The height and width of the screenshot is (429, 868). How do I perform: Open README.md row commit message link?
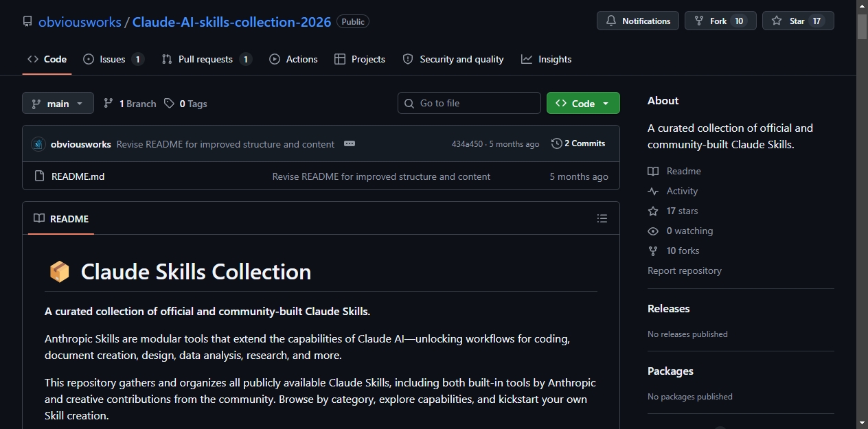[381, 176]
